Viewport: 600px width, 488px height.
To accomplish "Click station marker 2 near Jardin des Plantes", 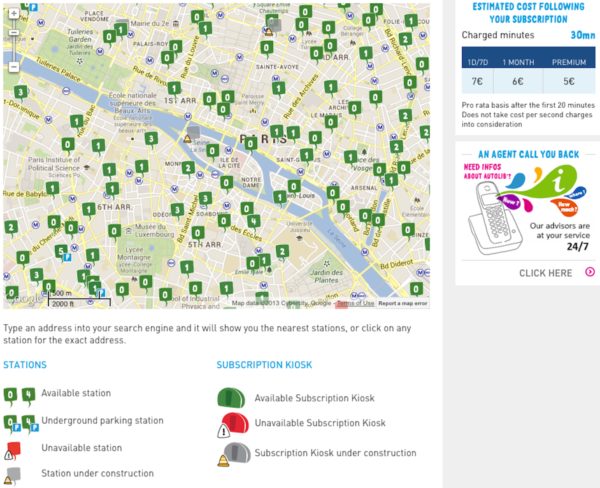I will click(282, 252).
